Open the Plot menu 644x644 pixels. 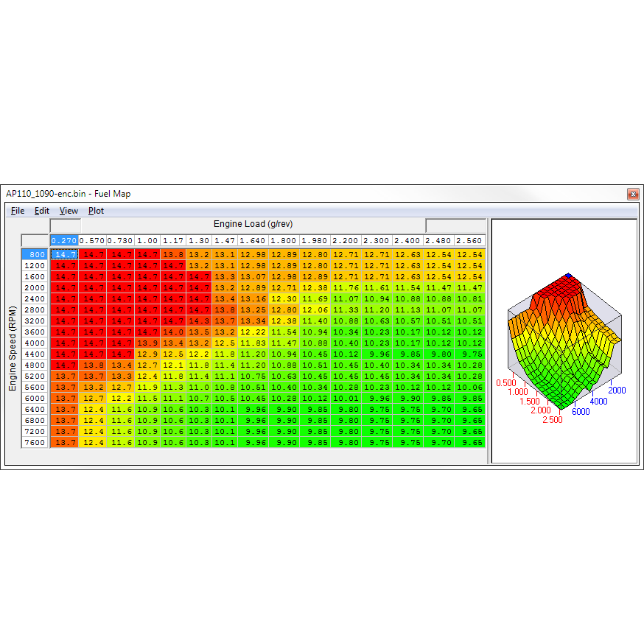[x=96, y=211]
